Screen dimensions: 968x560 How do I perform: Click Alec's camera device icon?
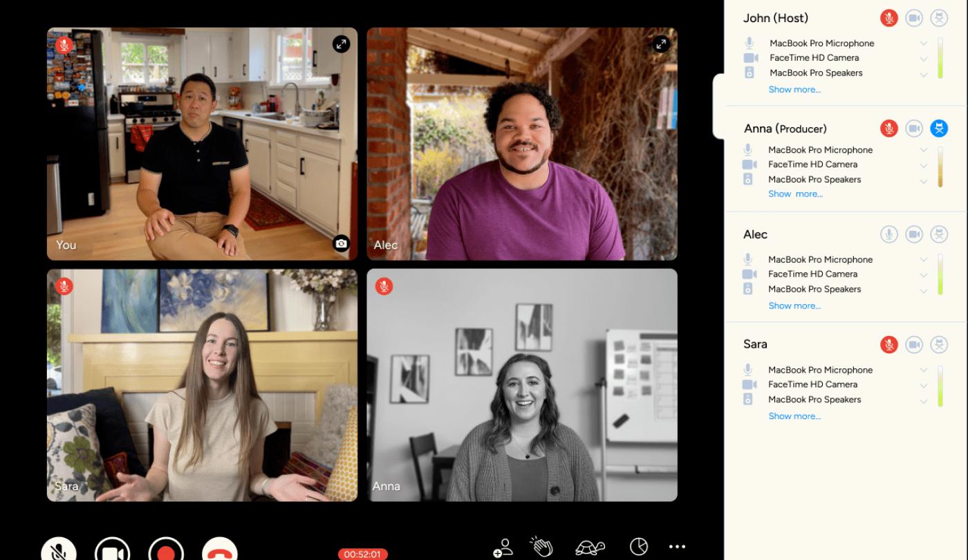click(x=750, y=274)
